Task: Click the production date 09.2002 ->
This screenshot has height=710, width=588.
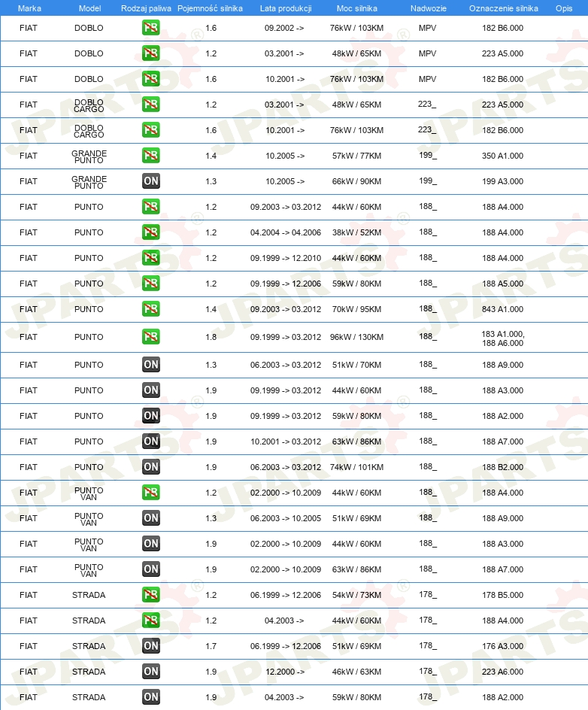Action: pos(284,28)
